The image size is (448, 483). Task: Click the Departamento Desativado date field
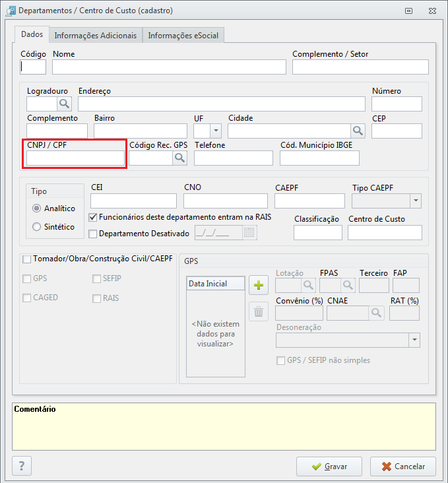218,232
